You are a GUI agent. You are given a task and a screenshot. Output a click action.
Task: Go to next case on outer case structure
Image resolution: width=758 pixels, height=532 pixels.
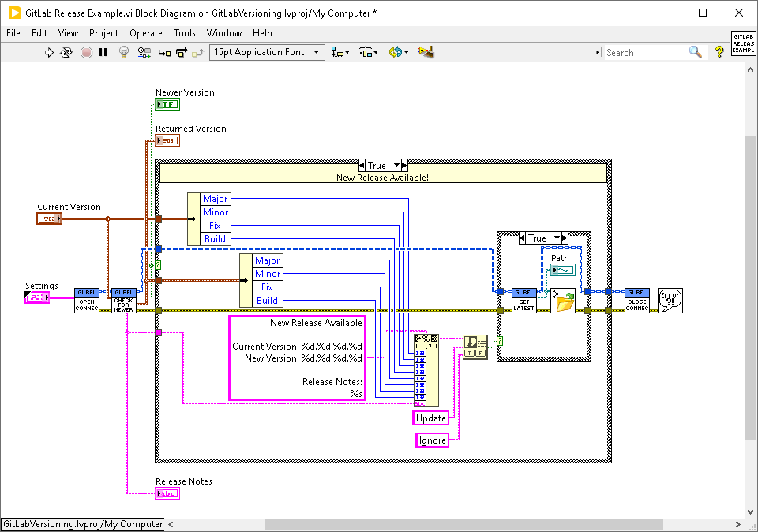click(404, 166)
